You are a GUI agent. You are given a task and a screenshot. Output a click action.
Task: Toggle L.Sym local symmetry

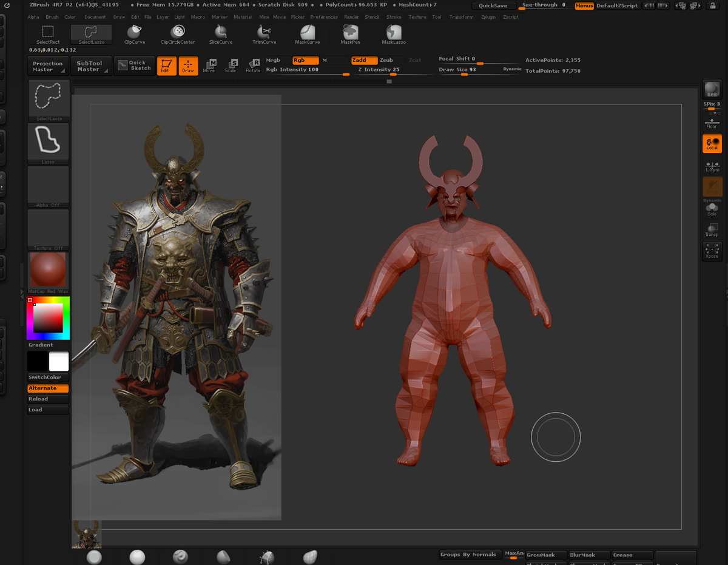point(712,166)
